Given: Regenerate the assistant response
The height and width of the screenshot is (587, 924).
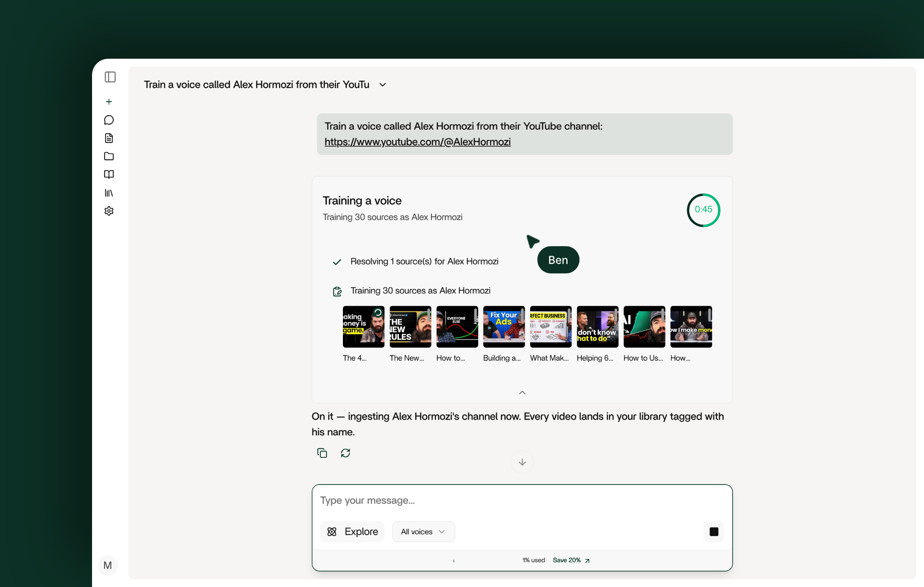Looking at the screenshot, I should pyautogui.click(x=346, y=453).
